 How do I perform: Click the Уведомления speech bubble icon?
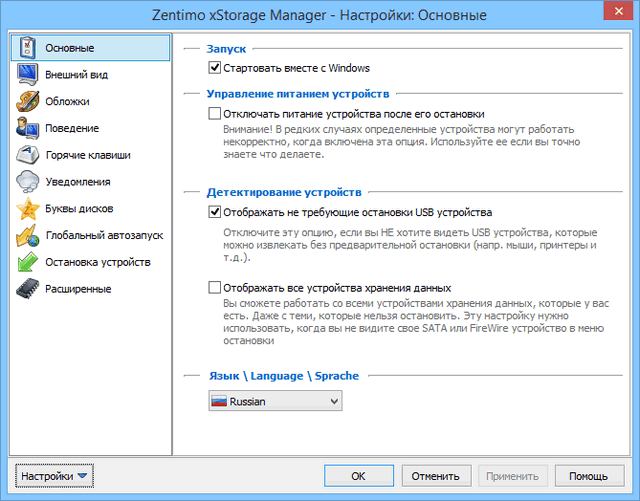pyautogui.click(x=27, y=182)
